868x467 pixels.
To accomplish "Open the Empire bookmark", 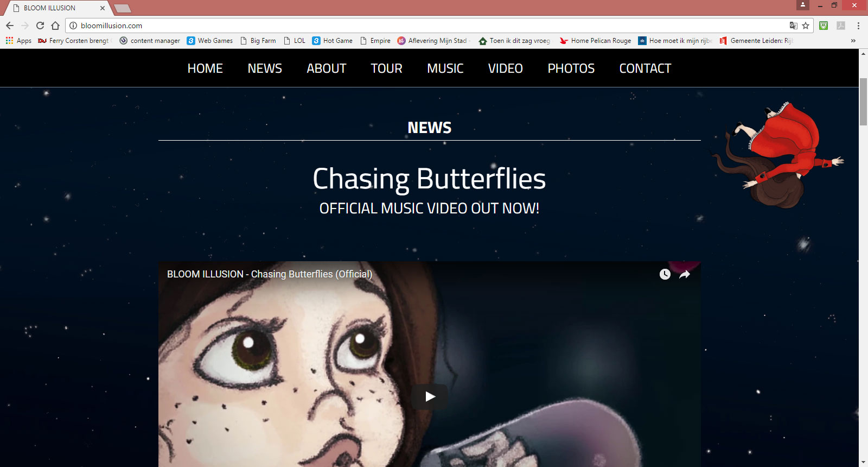I will click(x=375, y=41).
